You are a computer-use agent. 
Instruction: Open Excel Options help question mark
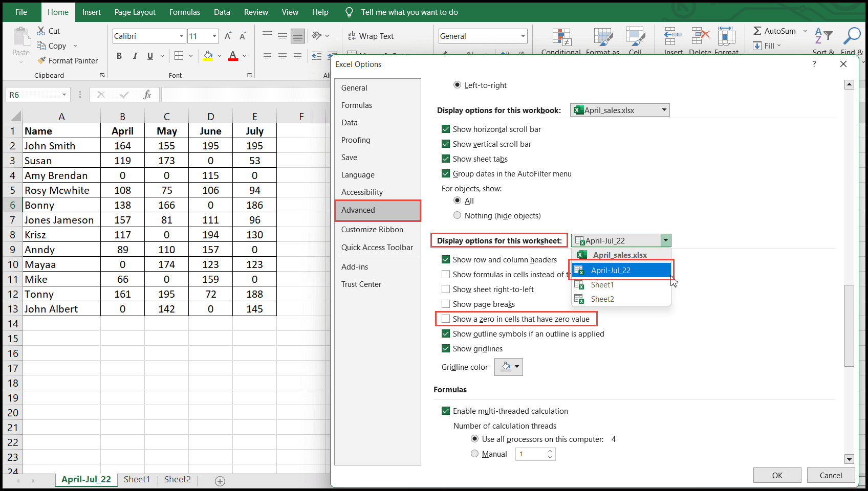point(814,64)
